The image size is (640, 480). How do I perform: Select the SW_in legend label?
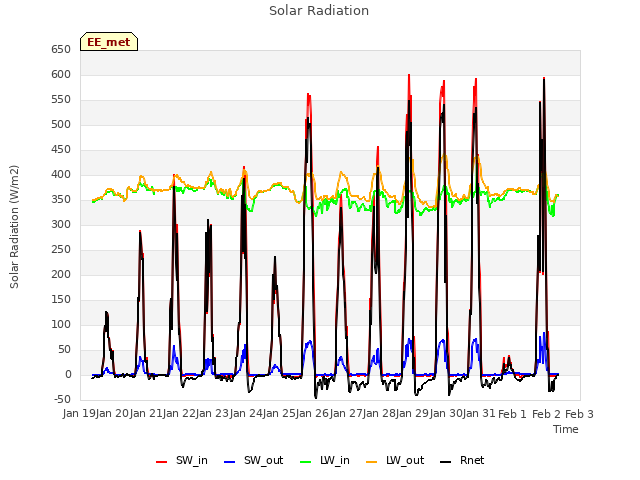point(192,460)
